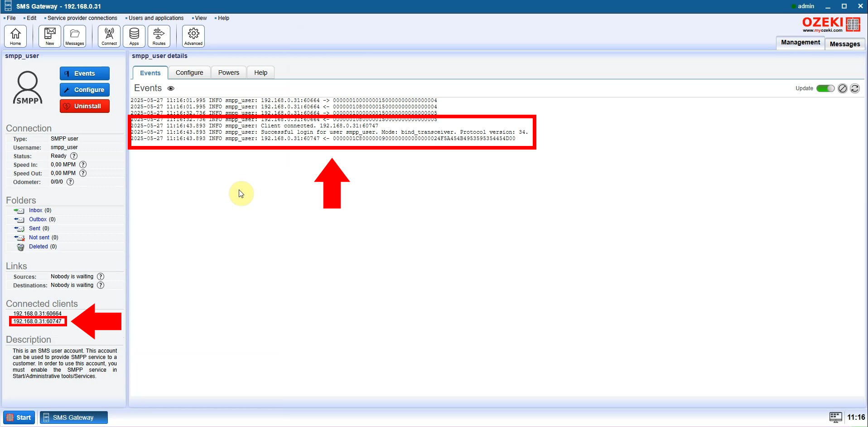
Task: Open the Messages toolbar icon
Action: pos(75,36)
